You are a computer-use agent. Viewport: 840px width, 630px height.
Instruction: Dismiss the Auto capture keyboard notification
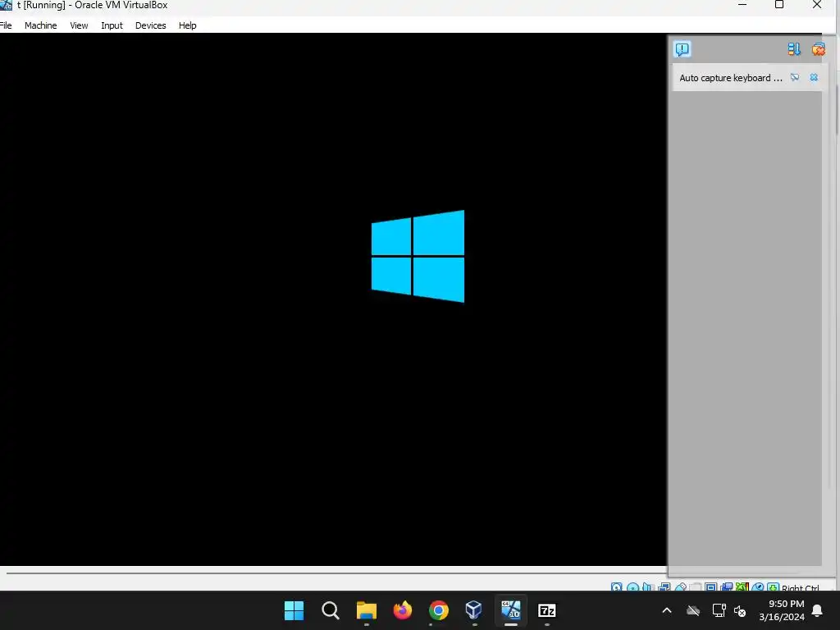(814, 78)
